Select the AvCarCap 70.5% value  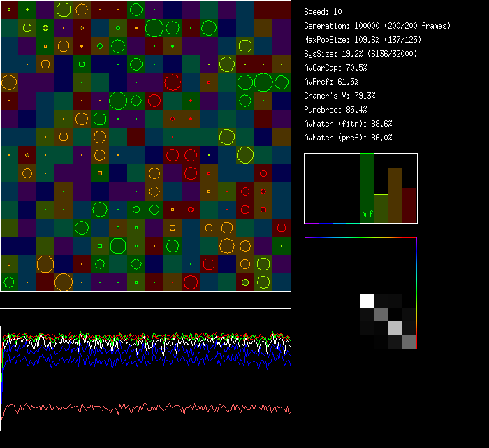click(336, 68)
